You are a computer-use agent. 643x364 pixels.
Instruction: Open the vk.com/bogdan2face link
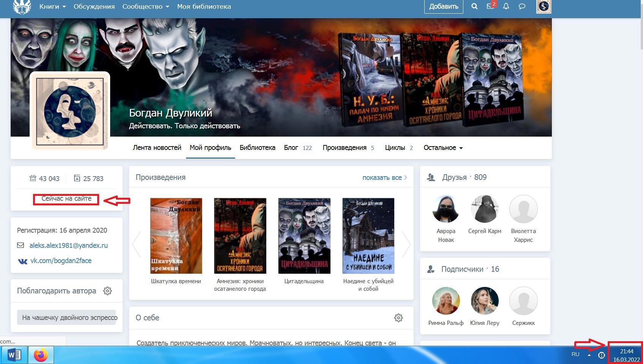click(61, 261)
